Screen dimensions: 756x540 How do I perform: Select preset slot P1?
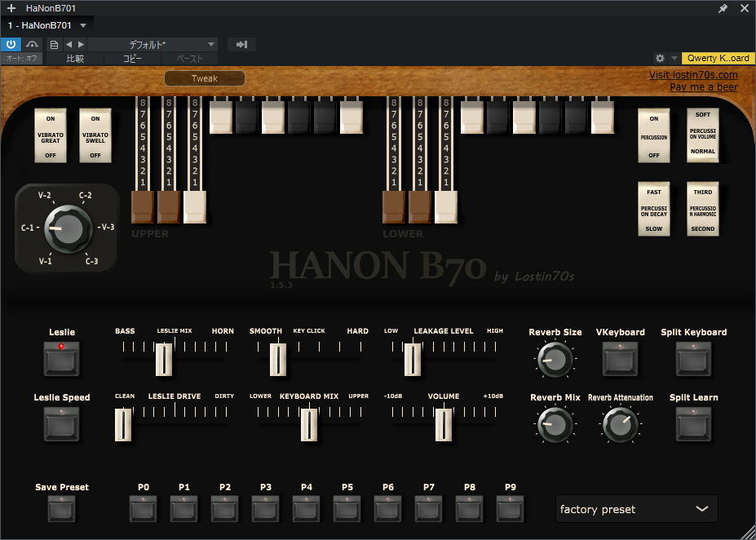183,509
